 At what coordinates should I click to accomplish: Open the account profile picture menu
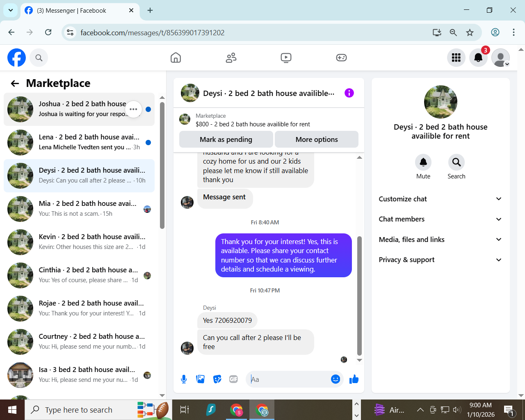(500, 58)
